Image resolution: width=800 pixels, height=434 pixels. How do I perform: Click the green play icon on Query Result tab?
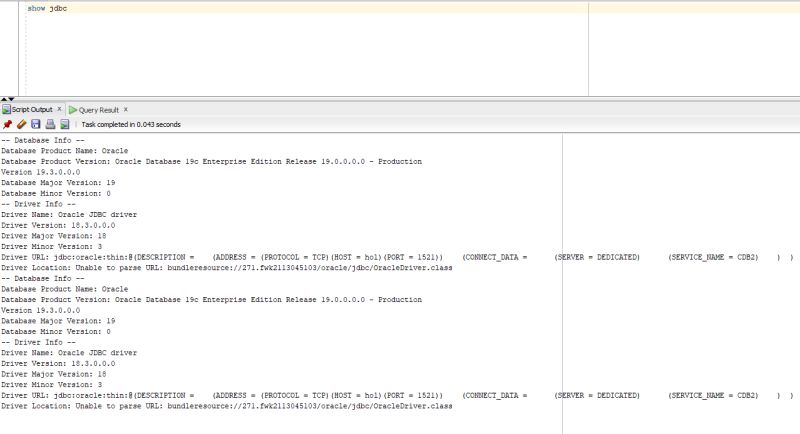coord(73,110)
